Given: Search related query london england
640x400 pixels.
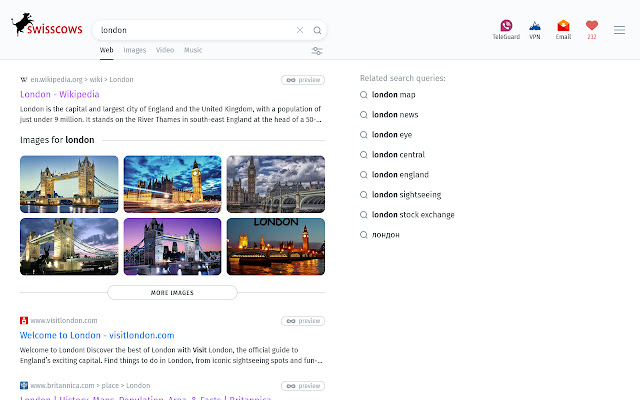Looking at the screenshot, I should coord(400,175).
